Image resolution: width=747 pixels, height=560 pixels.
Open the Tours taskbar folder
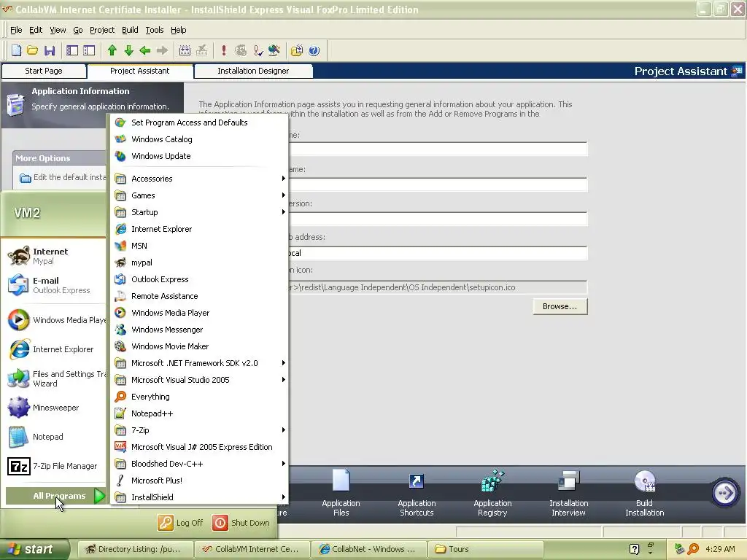pyautogui.click(x=485, y=549)
